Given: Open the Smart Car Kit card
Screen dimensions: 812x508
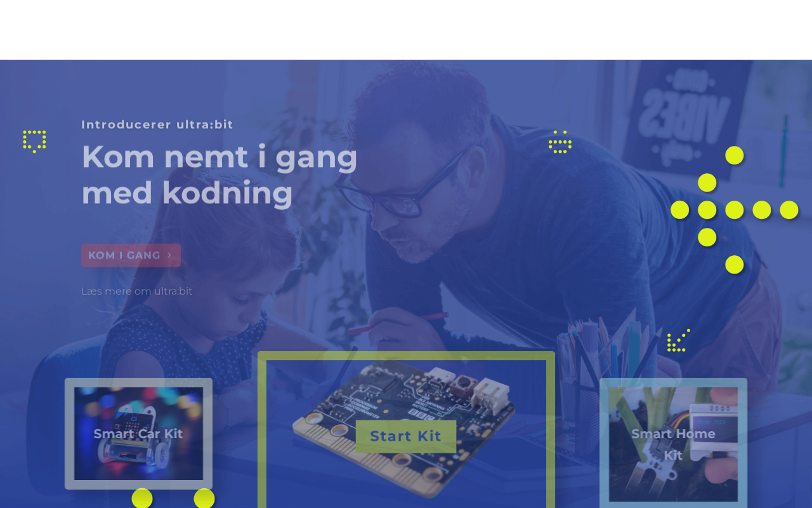Looking at the screenshot, I should (x=138, y=434).
